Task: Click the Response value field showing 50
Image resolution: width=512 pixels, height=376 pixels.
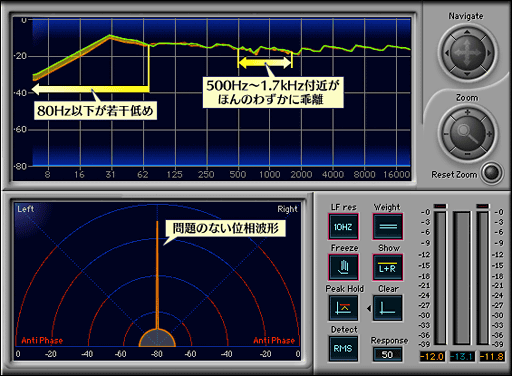Action: coord(387,355)
